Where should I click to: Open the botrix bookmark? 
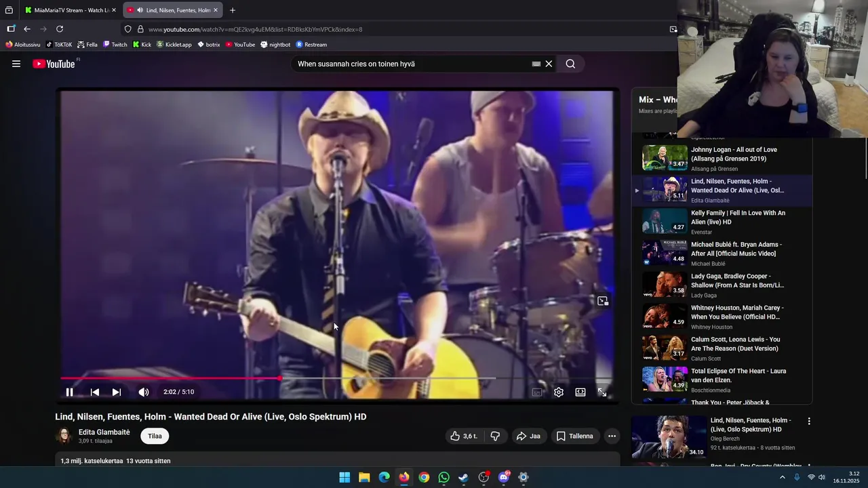tap(208, 45)
